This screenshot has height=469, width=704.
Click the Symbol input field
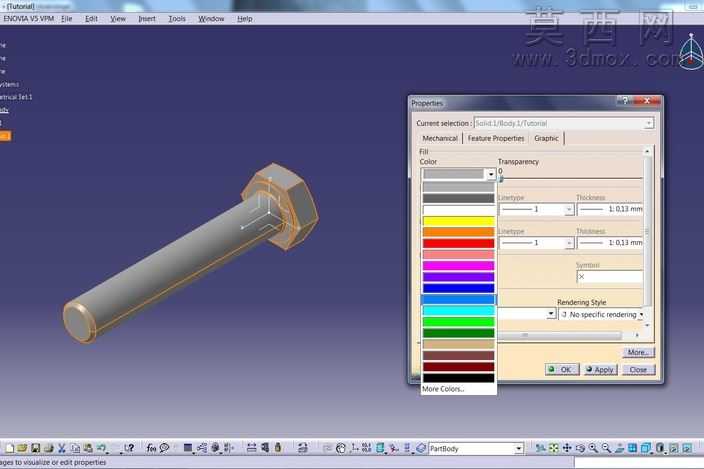click(x=609, y=276)
